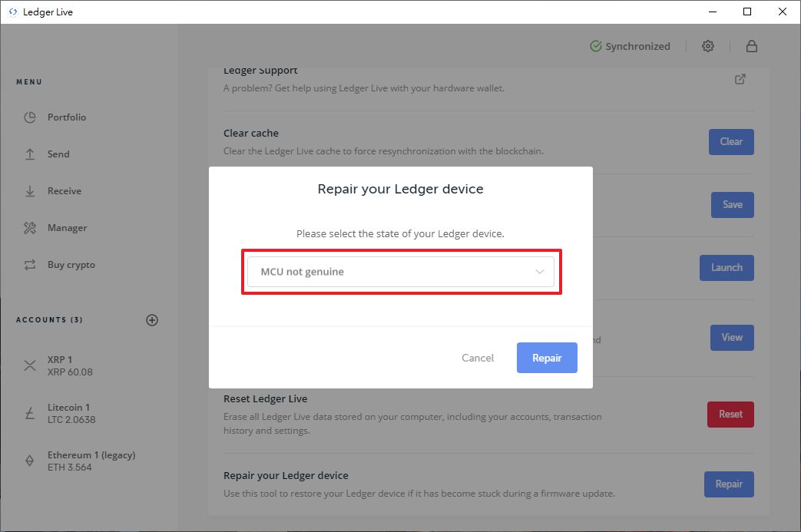
Task: Click the Launch button
Action: (727, 267)
